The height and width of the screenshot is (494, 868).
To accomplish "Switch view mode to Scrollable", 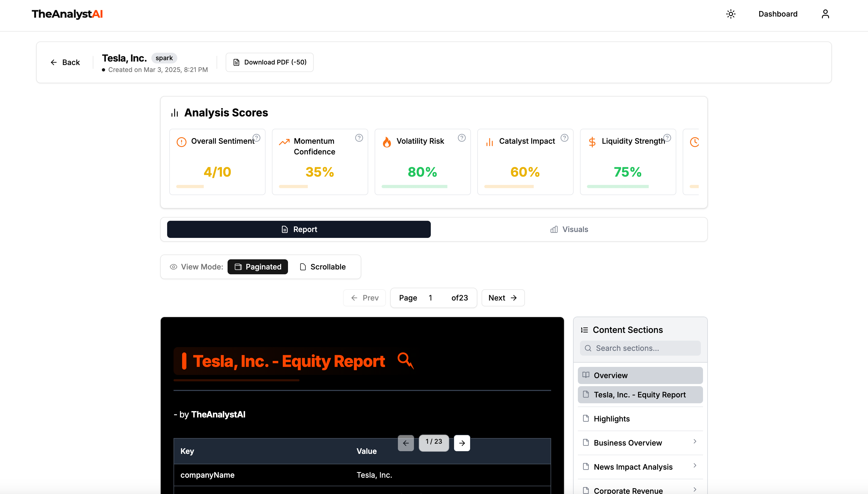I will tap(323, 267).
